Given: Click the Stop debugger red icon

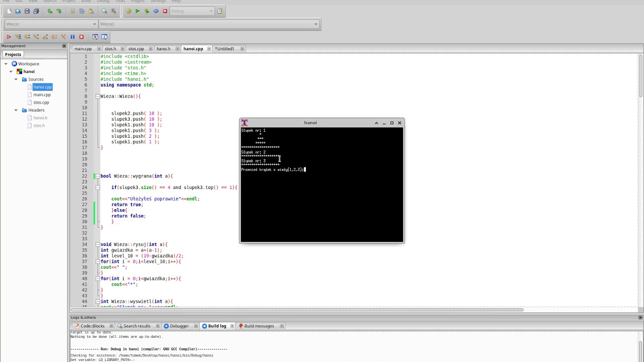Looking at the screenshot, I should click(x=82, y=37).
